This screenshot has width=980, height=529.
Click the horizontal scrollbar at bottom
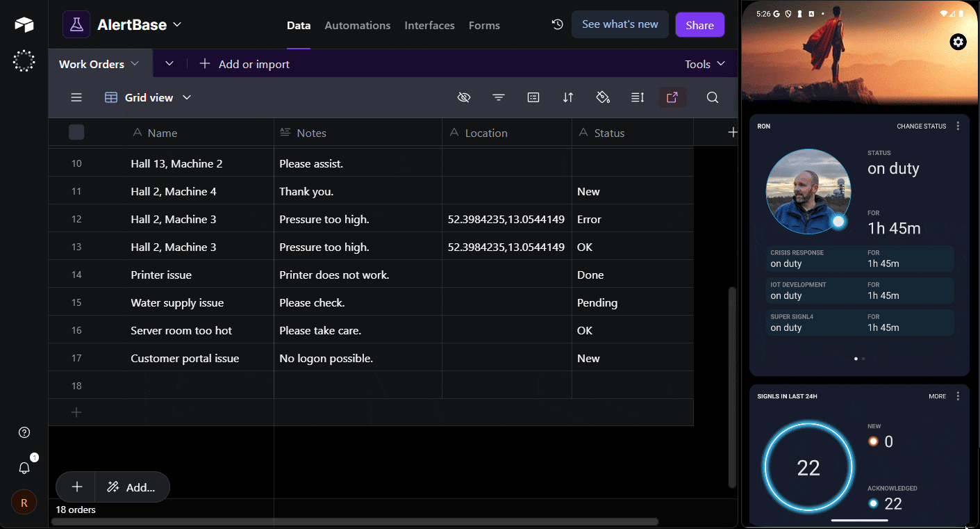pyautogui.click(x=355, y=521)
